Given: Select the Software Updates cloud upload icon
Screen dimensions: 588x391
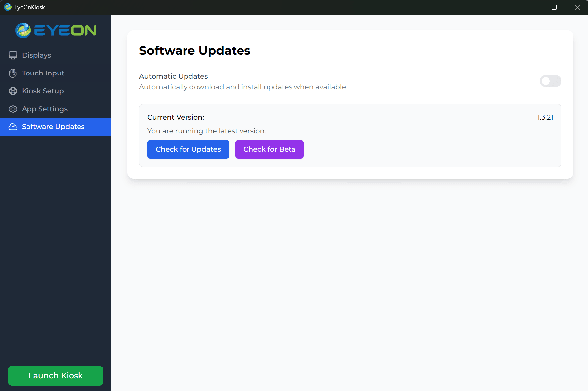Looking at the screenshot, I should point(13,127).
